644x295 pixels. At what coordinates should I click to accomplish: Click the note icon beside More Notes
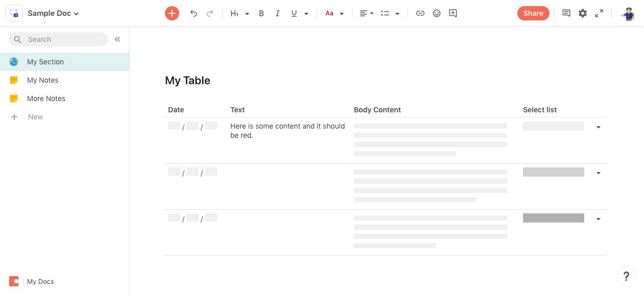click(14, 99)
